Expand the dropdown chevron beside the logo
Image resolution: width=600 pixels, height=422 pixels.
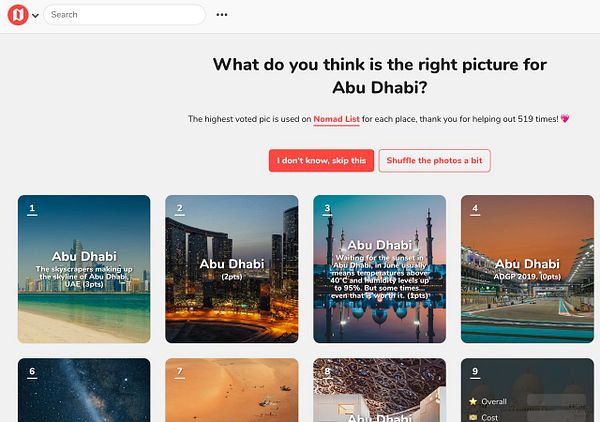35,16
